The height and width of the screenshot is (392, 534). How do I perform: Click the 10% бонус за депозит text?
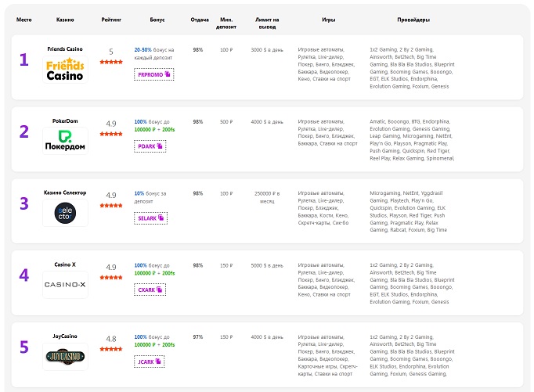(x=150, y=197)
